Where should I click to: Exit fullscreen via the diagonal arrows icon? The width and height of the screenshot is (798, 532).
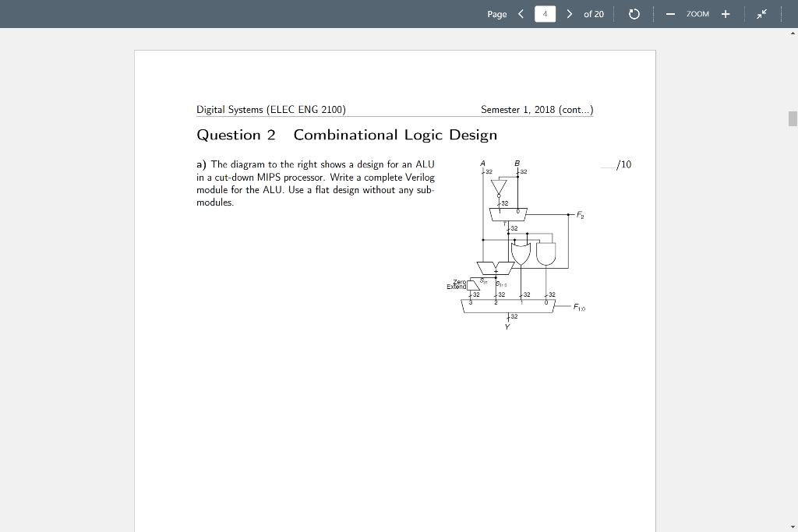pyautogui.click(x=762, y=13)
